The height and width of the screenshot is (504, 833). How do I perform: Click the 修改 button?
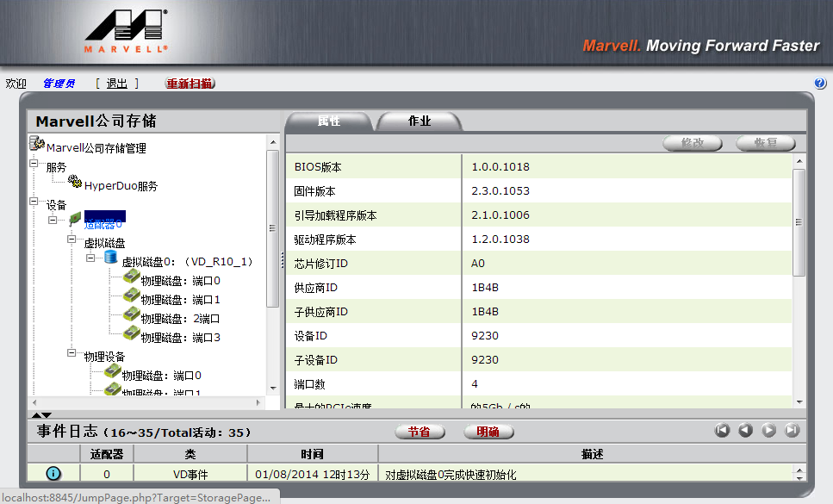tap(693, 143)
